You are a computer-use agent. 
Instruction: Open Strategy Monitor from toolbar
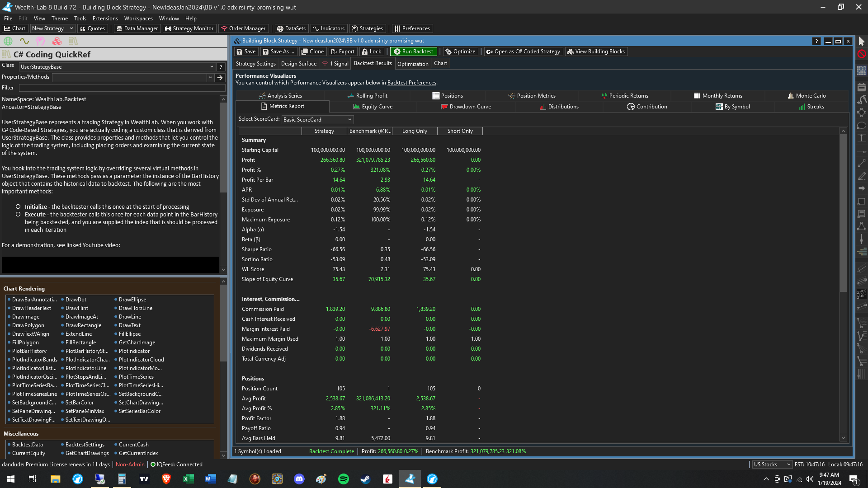coord(189,28)
